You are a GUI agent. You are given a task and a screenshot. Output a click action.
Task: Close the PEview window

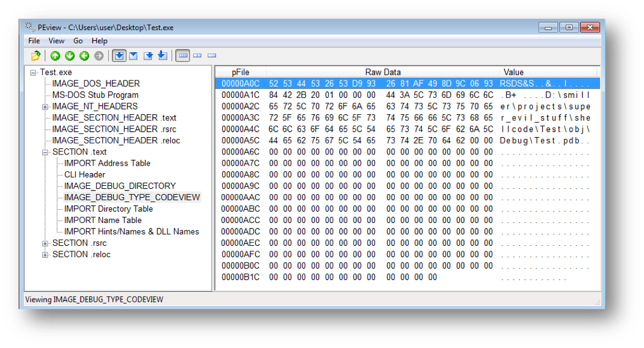[x=590, y=28]
